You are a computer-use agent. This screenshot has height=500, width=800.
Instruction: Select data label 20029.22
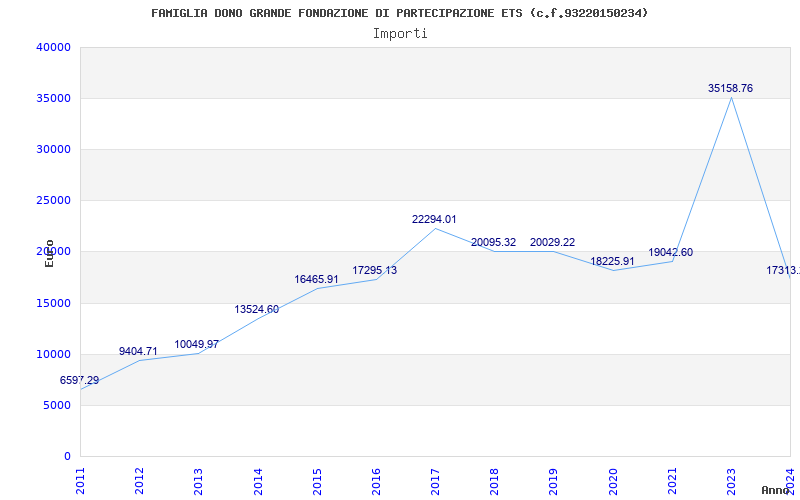[553, 242]
